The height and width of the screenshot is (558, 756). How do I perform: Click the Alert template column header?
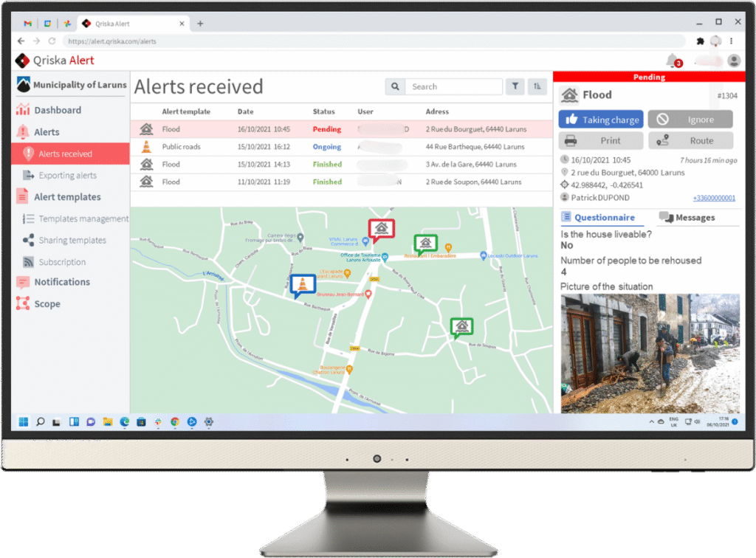tap(186, 111)
